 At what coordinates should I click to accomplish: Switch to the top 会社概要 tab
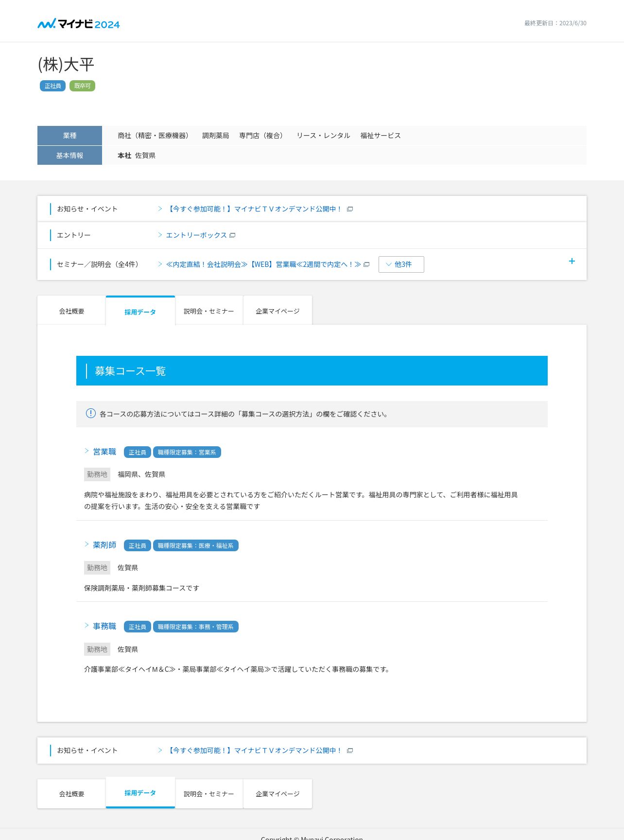[x=71, y=311]
